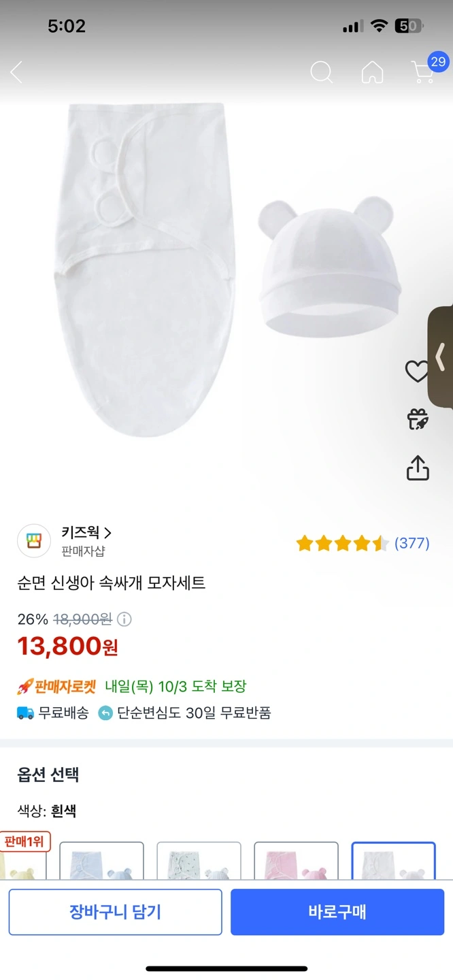This screenshot has height=980, width=453.
Task: Choose the star-pattern swaddle option
Action: pos(199,862)
